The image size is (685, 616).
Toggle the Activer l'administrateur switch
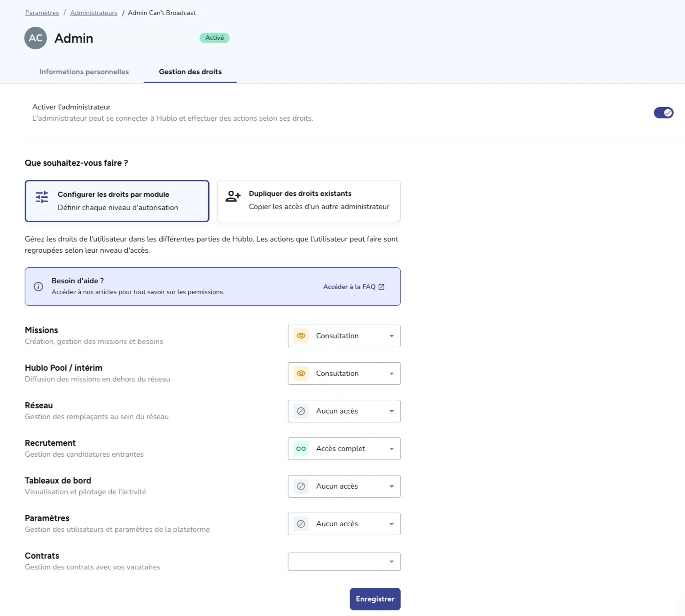(x=663, y=113)
